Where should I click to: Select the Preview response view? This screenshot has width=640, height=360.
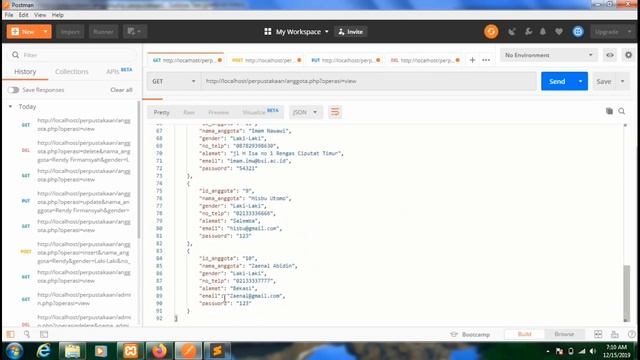[x=218, y=112]
